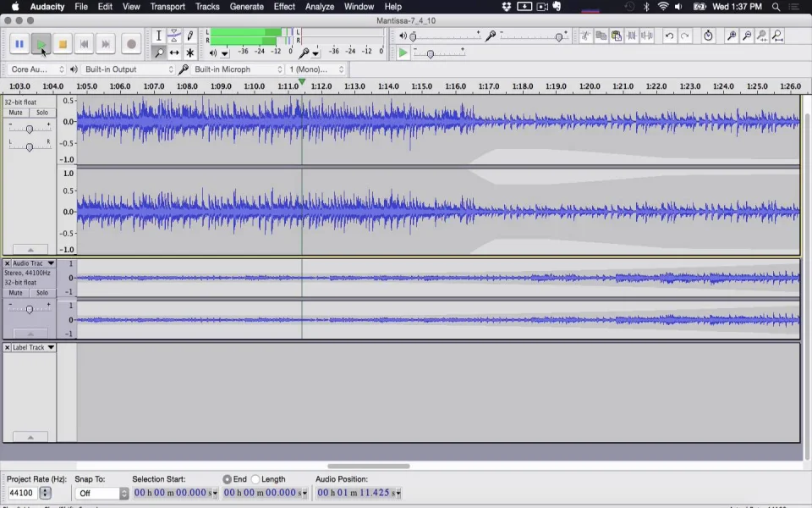The width and height of the screenshot is (812, 508).
Task: Click the Fit Project zoom icon
Action: pos(777,36)
